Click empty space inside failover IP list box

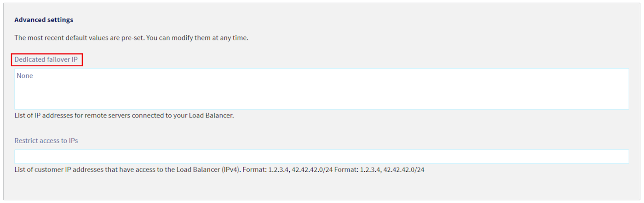click(322, 94)
